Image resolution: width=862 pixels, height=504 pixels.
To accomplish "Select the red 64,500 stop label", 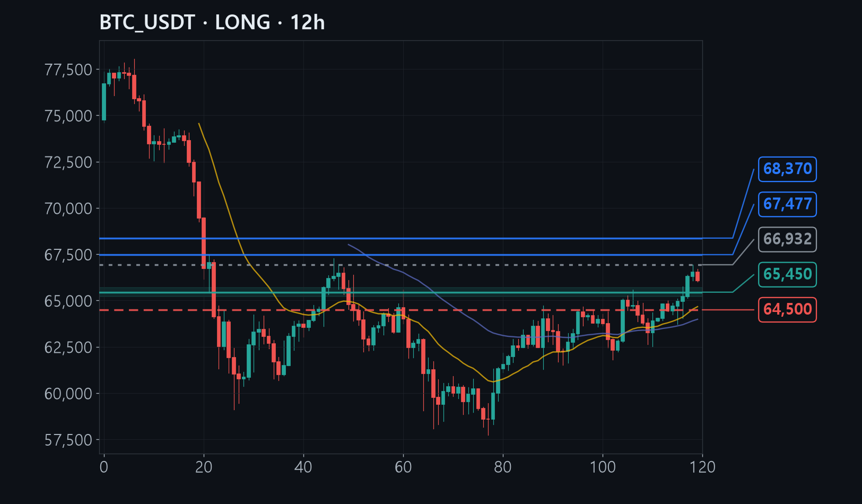I will 787,309.
